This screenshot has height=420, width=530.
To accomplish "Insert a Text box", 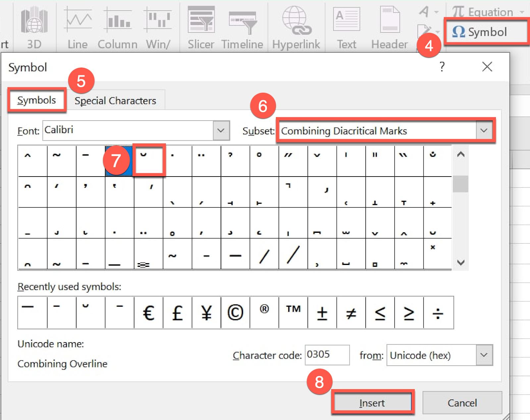I will click(x=346, y=28).
